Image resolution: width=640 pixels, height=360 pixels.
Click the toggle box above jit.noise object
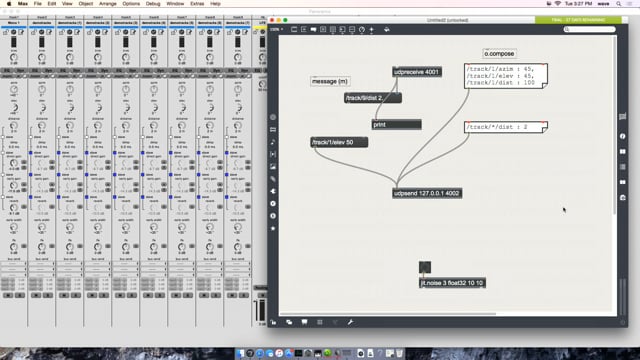coord(425,267)
